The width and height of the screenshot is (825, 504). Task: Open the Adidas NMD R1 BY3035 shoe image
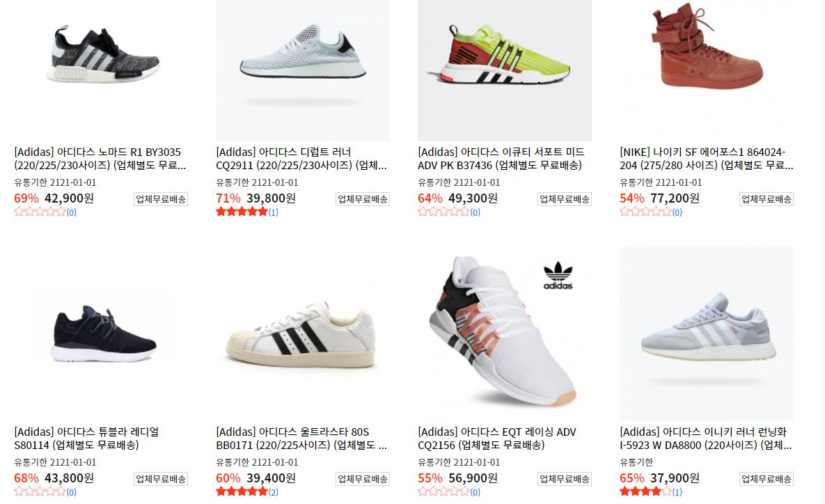[101, 70]
